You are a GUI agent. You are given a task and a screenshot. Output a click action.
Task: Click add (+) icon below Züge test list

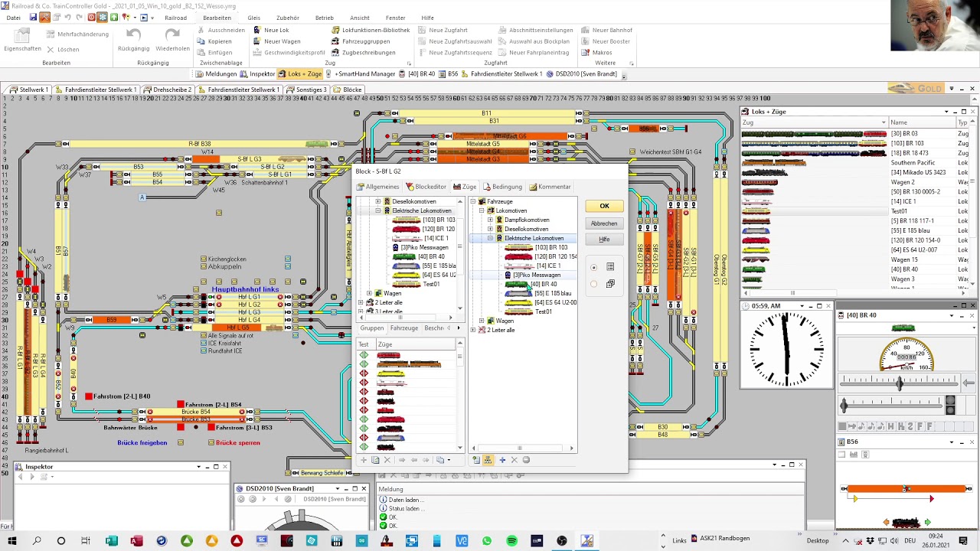click(x=364, y=460)
